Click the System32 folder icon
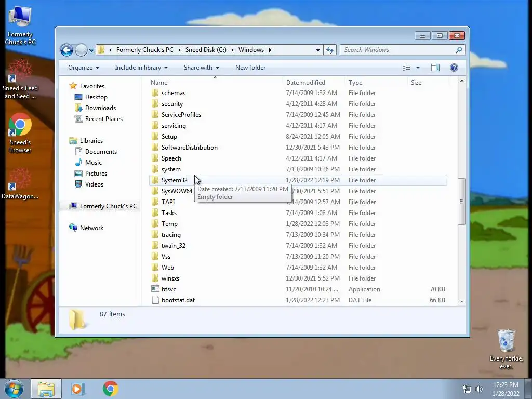The height and width of the screenshot is (399, 532). click(x=155, y=180)
